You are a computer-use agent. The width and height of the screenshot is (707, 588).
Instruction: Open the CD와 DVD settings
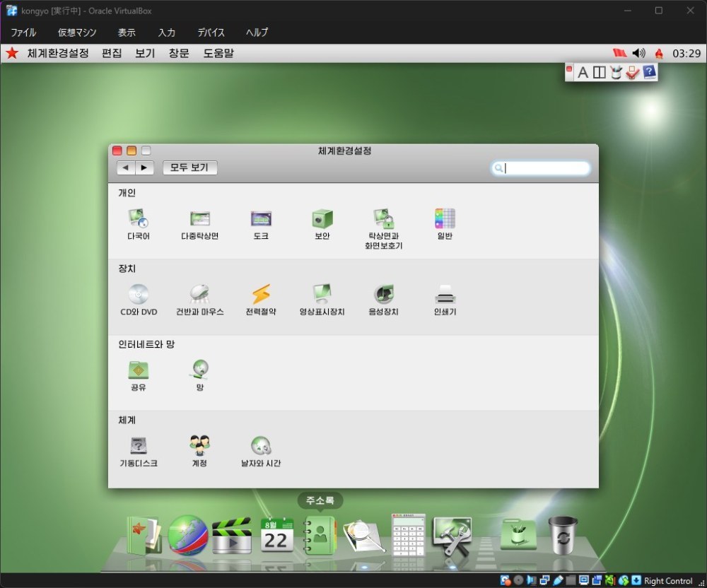pyautogui.click(x=139, y=300)
